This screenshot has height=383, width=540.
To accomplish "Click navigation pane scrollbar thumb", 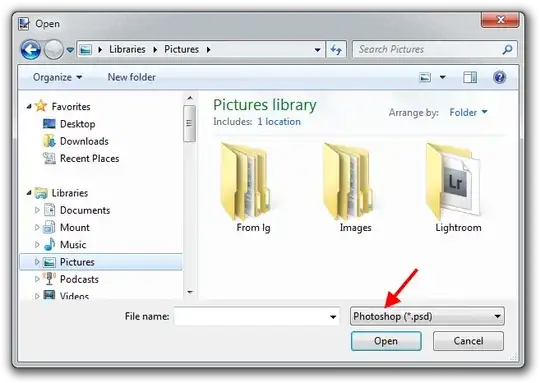I will click(189, 123).
